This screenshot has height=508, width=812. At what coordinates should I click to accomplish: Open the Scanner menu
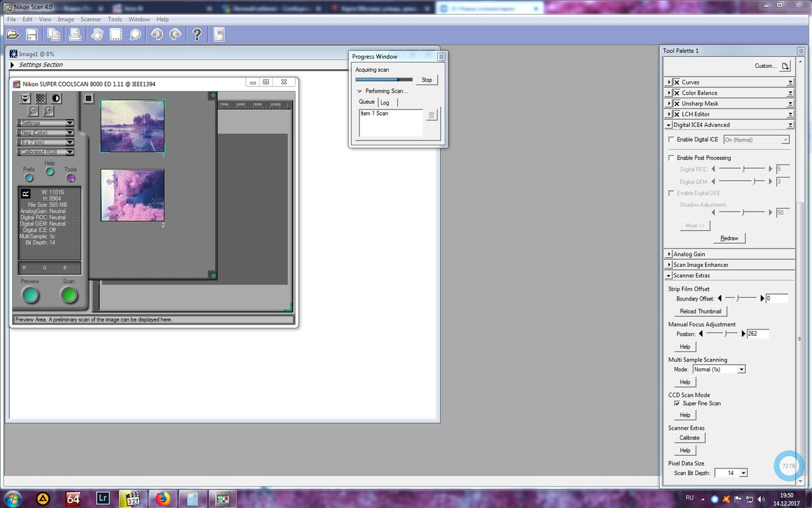click(91, 20)
